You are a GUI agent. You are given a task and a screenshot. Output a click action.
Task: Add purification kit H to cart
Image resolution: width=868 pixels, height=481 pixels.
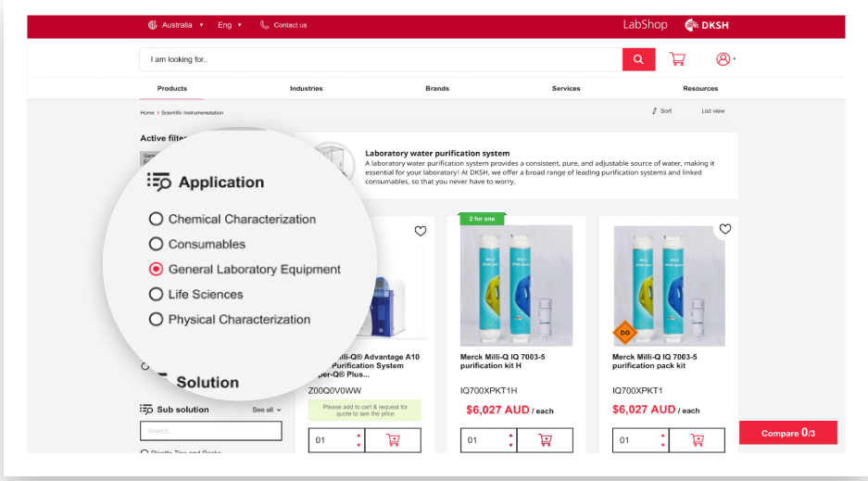click(545, 440)
